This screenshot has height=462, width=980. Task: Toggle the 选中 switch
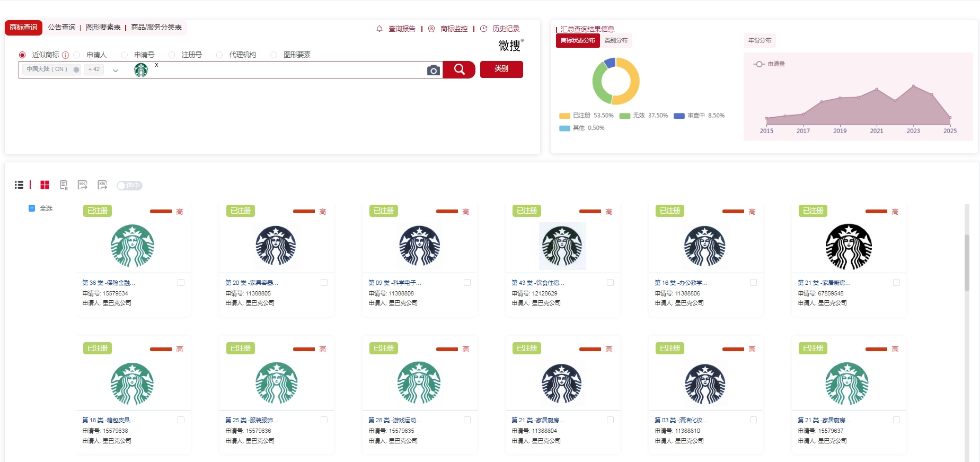point(129,185)
